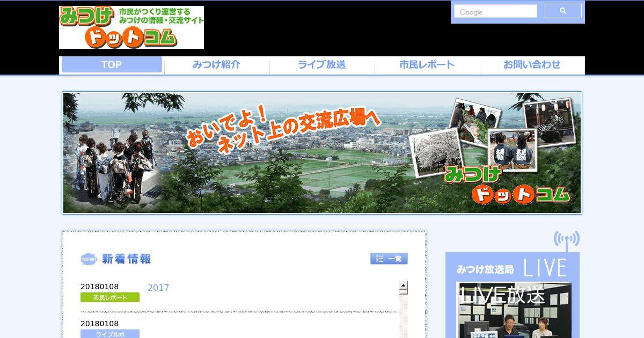
Task: Open the ライブ放送 navigation tab
Action: point(322,65)
